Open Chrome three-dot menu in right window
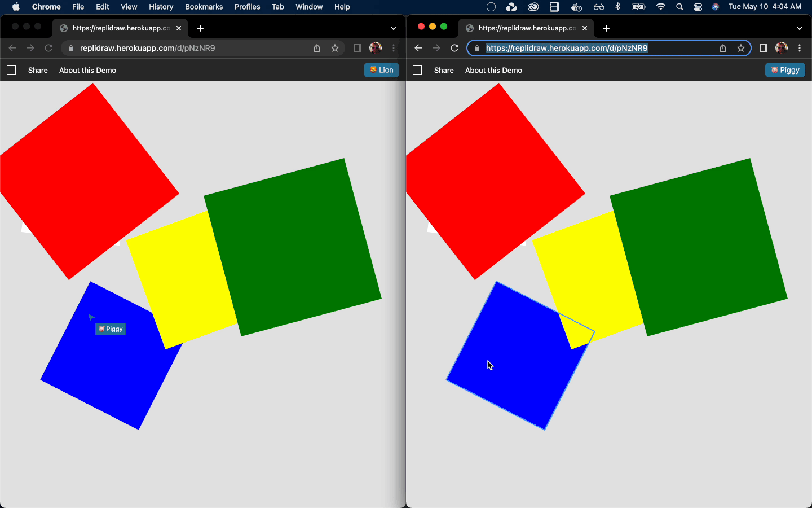 coord(800,48)
